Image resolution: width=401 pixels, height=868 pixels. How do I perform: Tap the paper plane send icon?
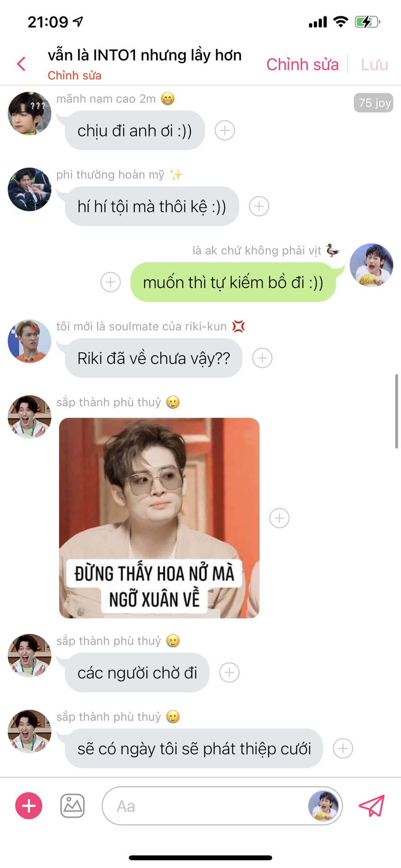point(372,806)
